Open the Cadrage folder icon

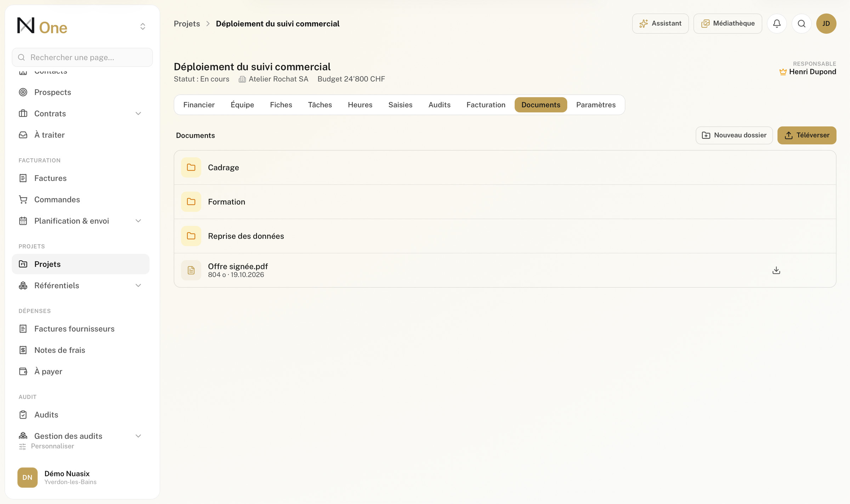pos(191,167)
